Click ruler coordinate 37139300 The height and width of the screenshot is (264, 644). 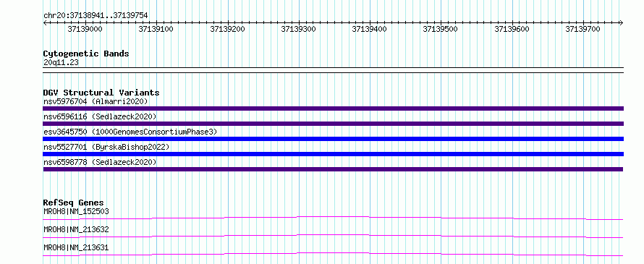pyautogui.click(x=299, y=29)
